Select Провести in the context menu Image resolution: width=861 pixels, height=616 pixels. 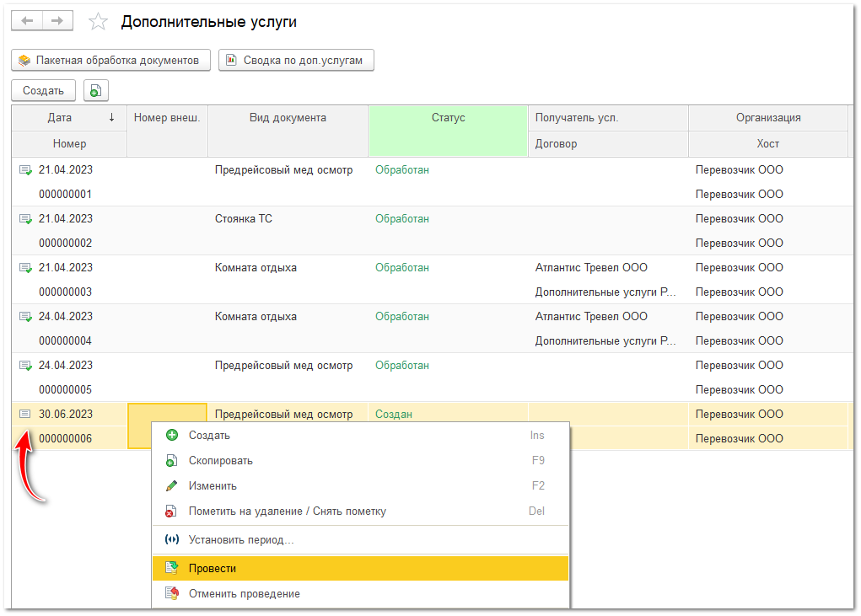(213, 569)
